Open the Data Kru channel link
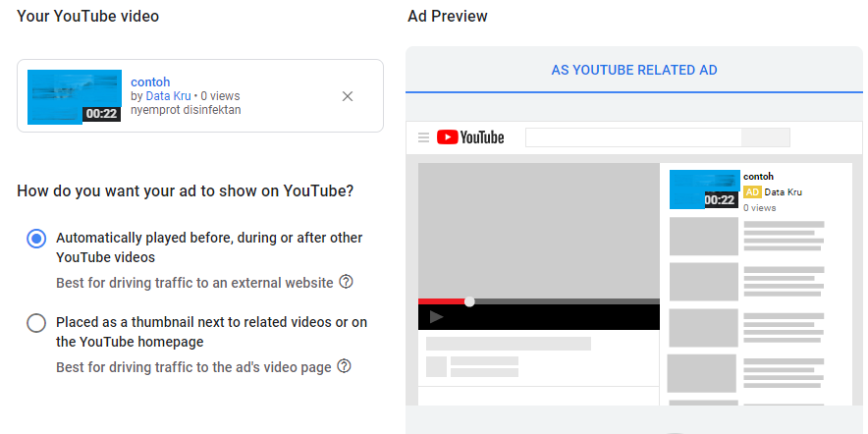Viewport: 868px width, 434px height. (x=168, y=96)
